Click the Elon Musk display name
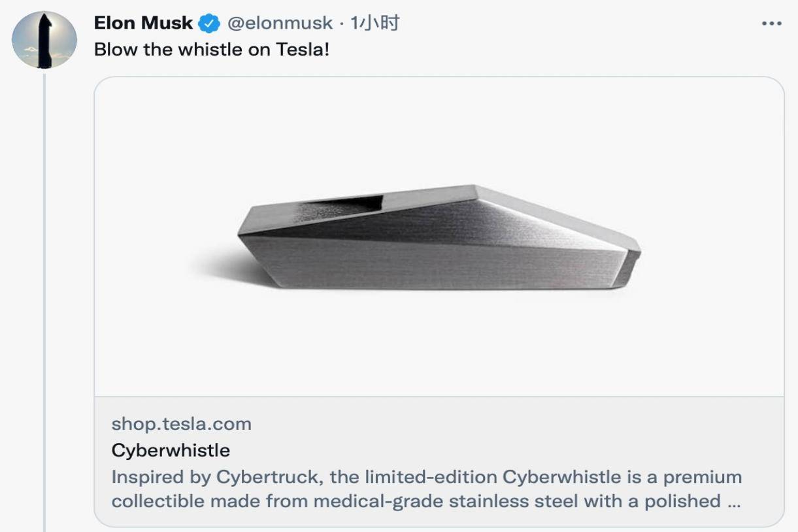This screenshot has width=798, height=532. click(143, 24)
